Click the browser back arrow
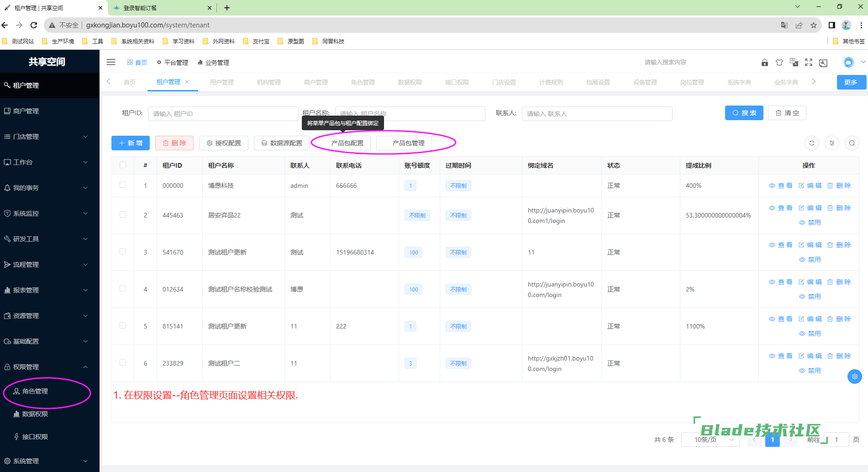Screen dimensions: 868x472 click(5, 25)
